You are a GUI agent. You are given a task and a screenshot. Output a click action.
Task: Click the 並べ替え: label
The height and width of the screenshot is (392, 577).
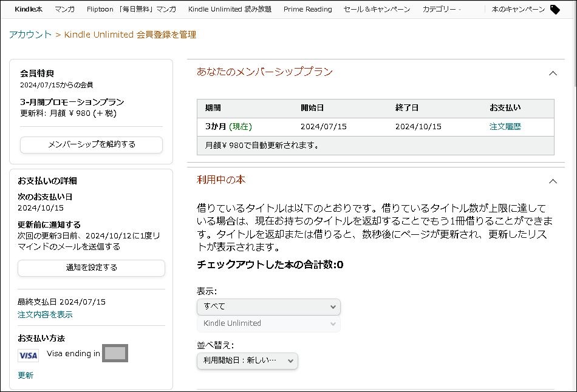click(x=215, y=345)
